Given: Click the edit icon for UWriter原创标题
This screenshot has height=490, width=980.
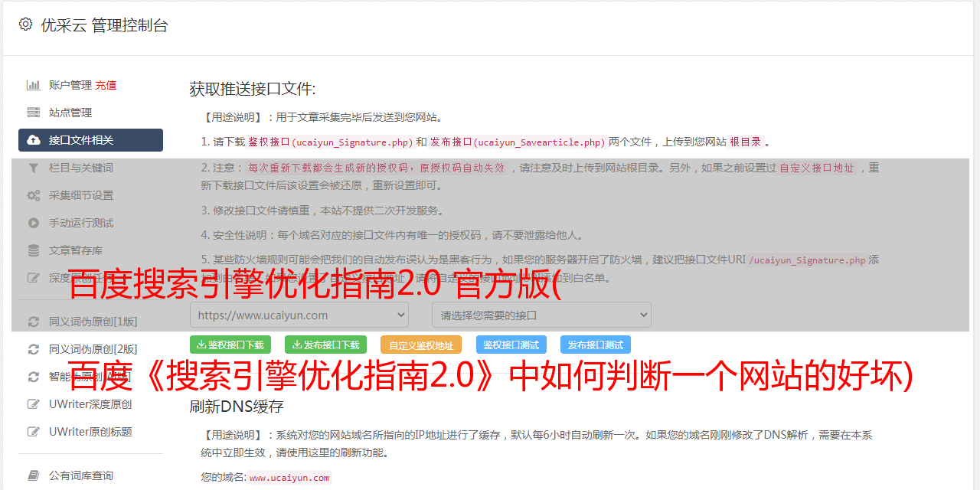Looking at the screenshot, I should 34,432.
